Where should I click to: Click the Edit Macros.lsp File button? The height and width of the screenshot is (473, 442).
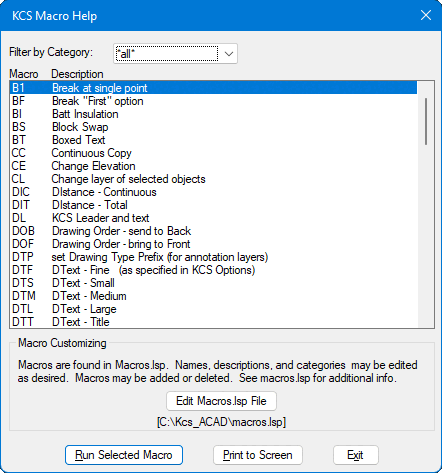pos(221,401)
